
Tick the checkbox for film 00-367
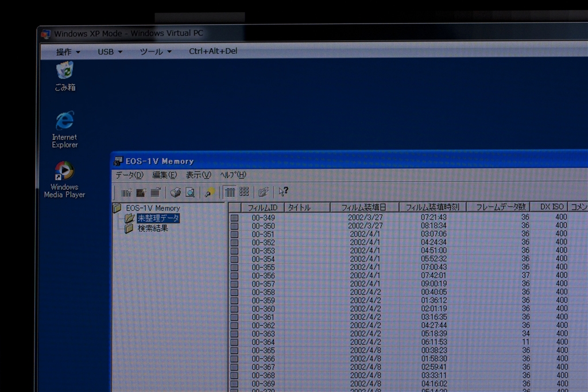point(235,367)
